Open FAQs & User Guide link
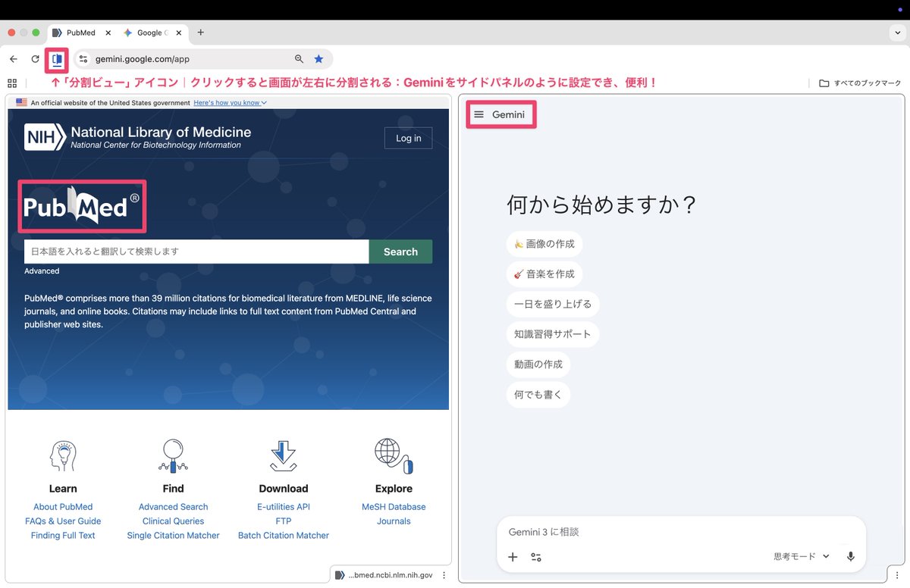Viewport: 910px width, 588px height. tap(63, 521)
